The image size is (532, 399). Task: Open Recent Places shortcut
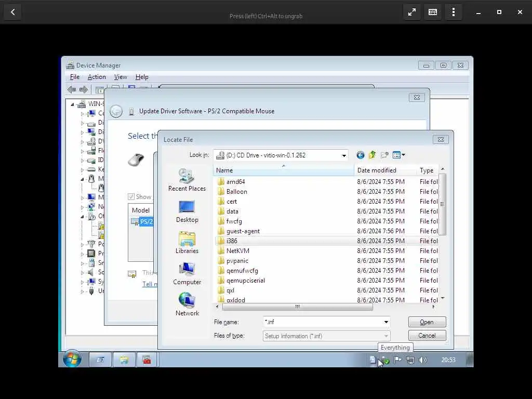coord(187,180)
